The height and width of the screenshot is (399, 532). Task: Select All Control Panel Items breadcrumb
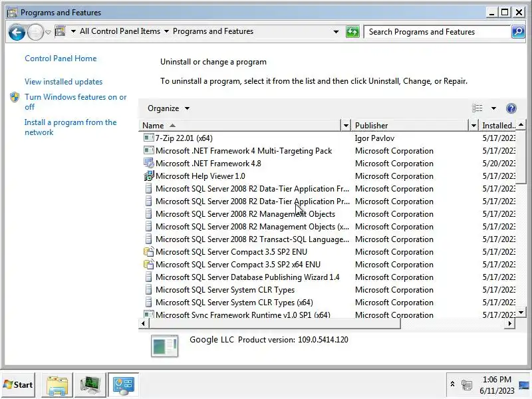[x=120, y=31]
